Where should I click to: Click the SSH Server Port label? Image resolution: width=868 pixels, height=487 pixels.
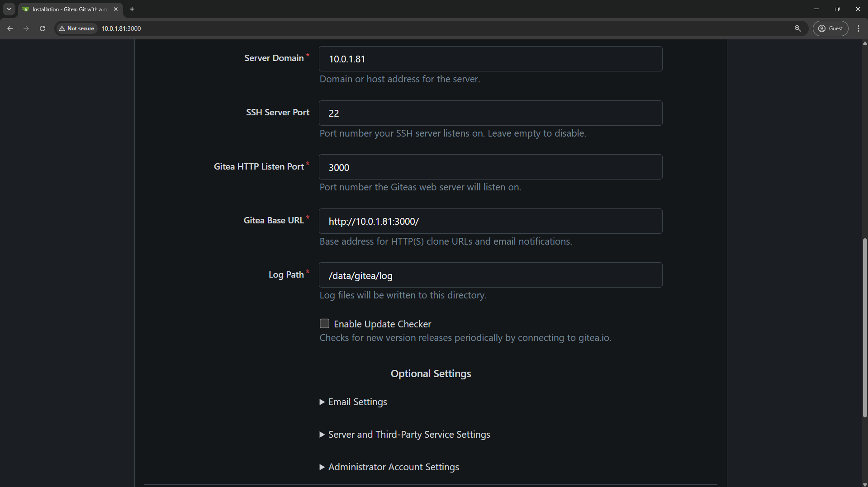(x=278, y=112)
